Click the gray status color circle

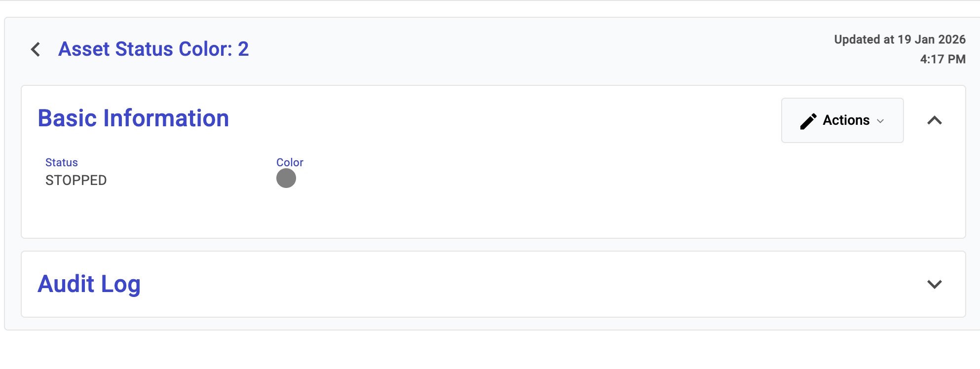(x=286, y=178)
